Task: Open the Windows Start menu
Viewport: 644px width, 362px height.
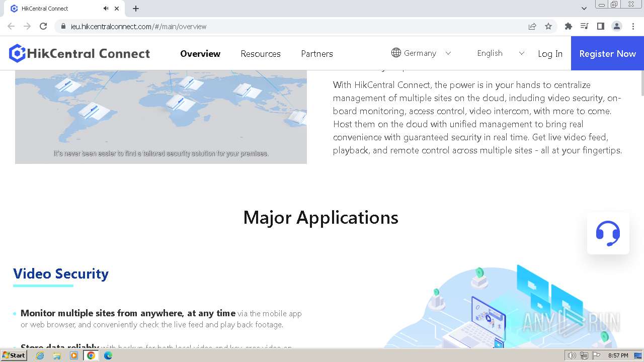Action: pyautogui.click(x=14, y=355)
